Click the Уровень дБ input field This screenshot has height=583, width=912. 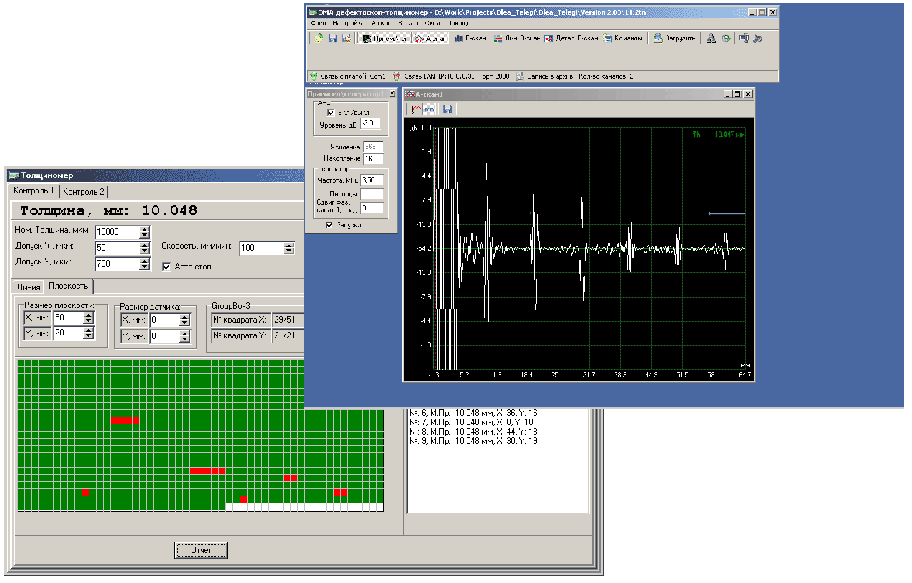click(x=370, y=123)
